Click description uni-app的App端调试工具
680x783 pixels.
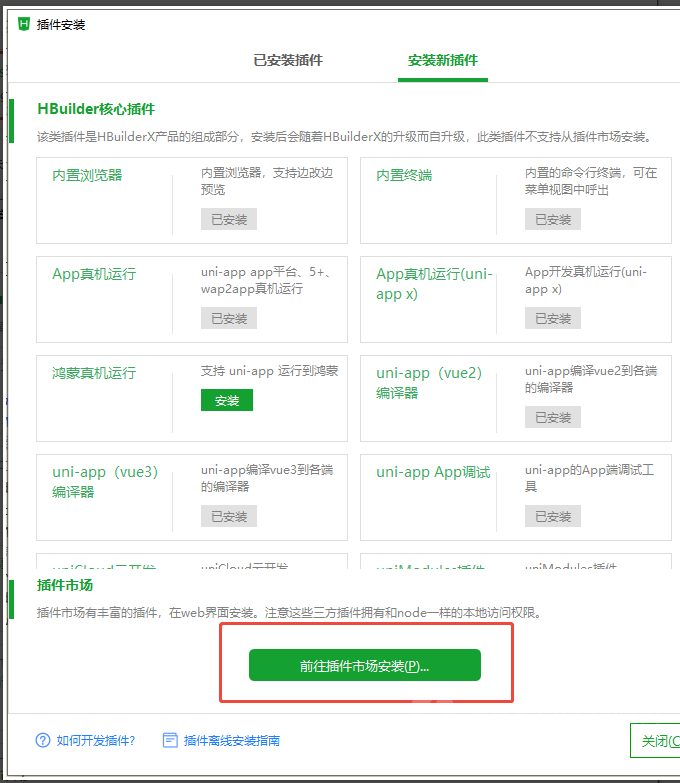point(589,478)
